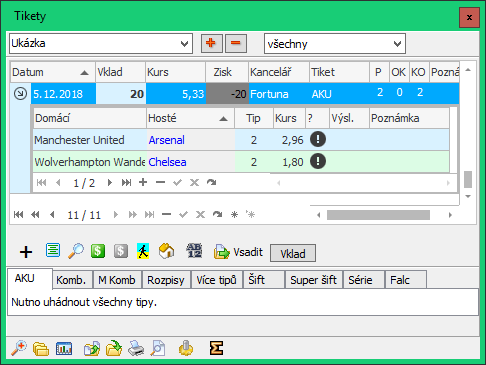Select the Manchester United cell

coord(90,140)
